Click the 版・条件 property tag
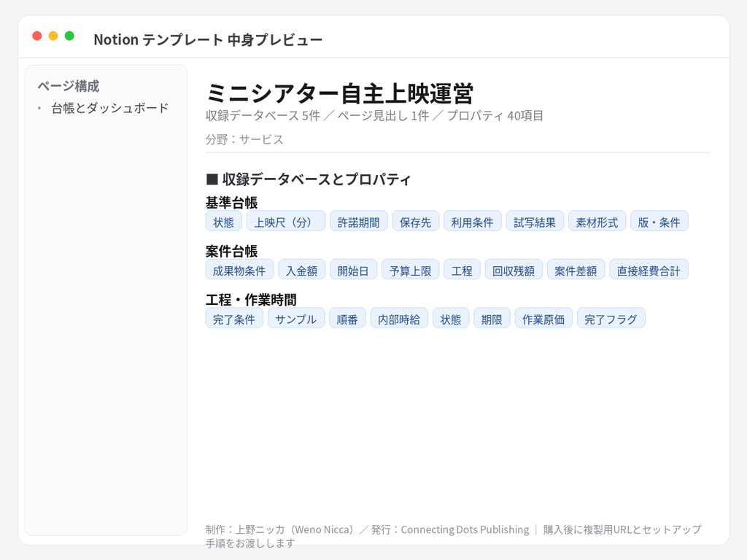Screen dimensions: 747x560 point(659,222)
